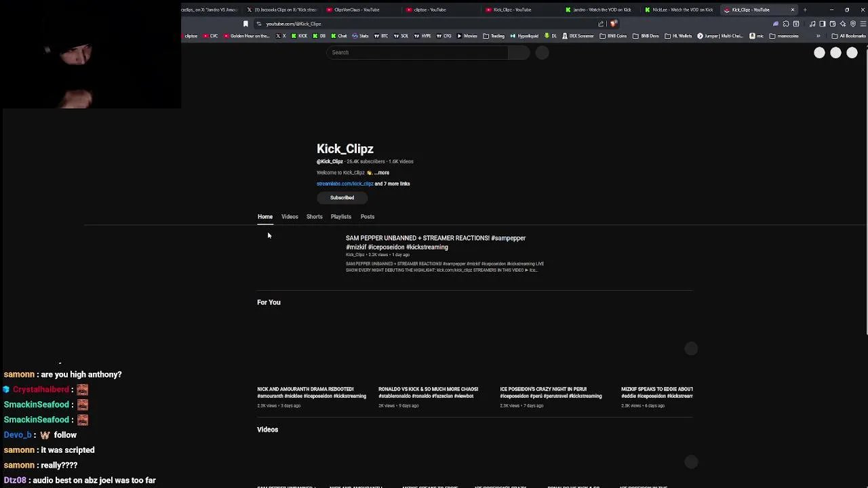Viewport: 868px width, 488px height.
Task: Open the SOL bookmark
Action: (x=401, y=36)
